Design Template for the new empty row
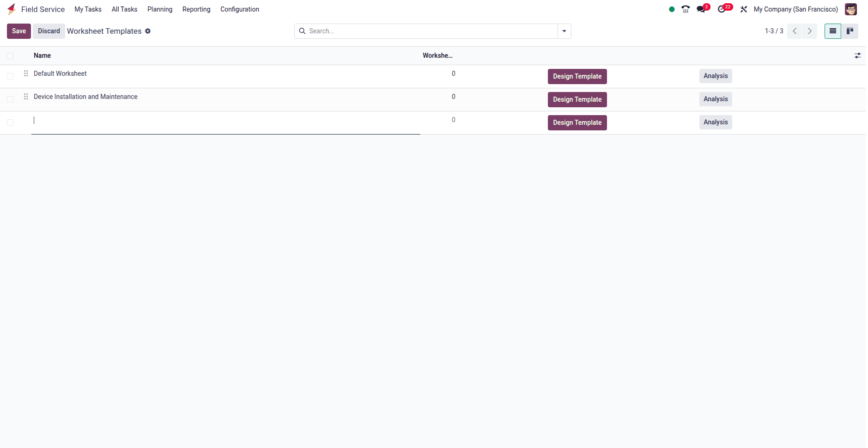 (577, 123)
